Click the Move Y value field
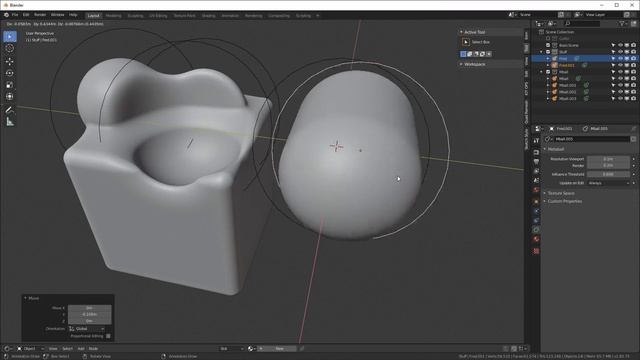640x360 pixels. click(89, 314)
